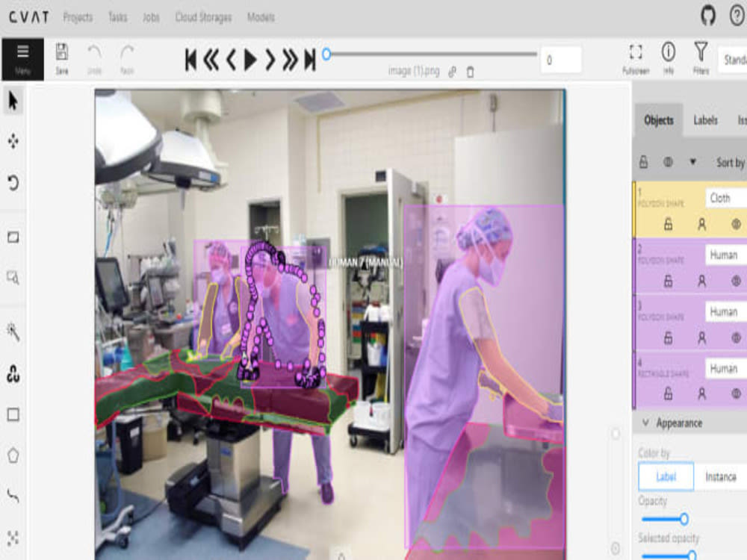This screenshot has width=747, height=560.
Task: Open the Cloth label dropdown of object 1
Action: [726, 198]
